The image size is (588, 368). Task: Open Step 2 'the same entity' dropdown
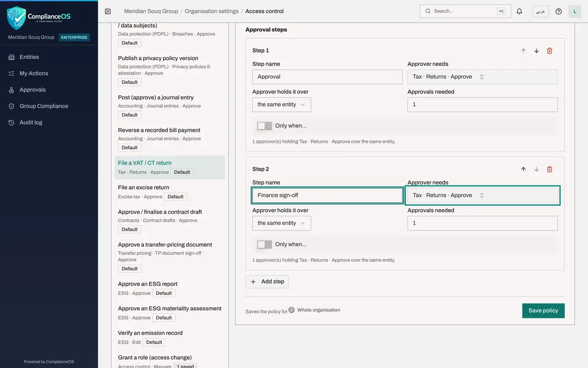pos(282,223)
